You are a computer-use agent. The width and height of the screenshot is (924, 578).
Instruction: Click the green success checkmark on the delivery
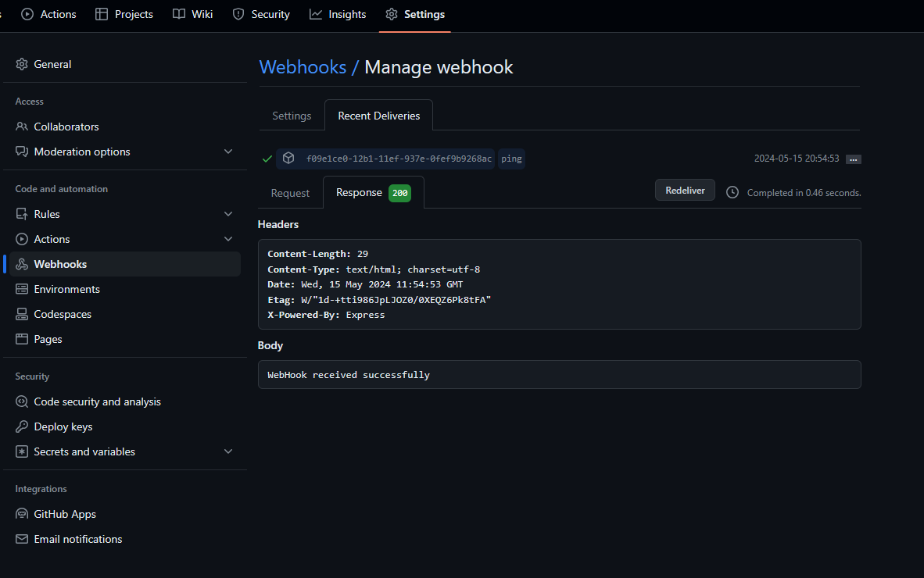click(x=267, y=158)
